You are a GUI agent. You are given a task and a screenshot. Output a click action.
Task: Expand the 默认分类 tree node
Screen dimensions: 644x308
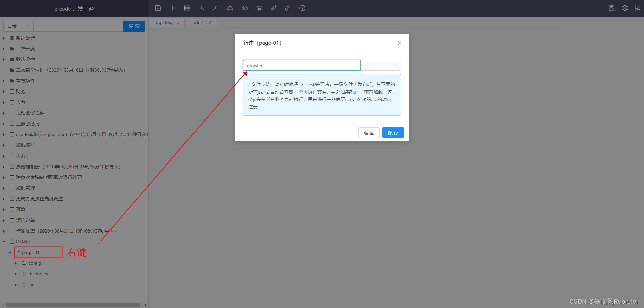pyautogui.click(x=4, y=59)
